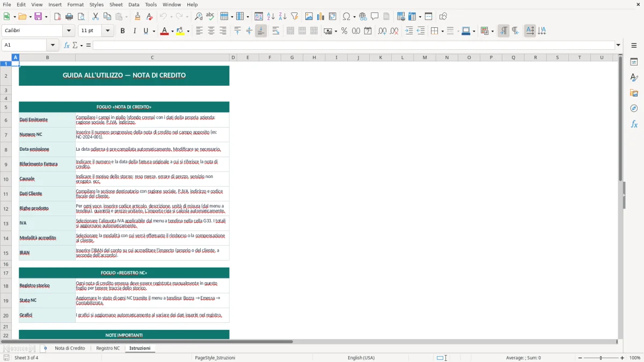Export directly as PDF
The width and height of the screenshot is (644, 362).
pos(57,17)
